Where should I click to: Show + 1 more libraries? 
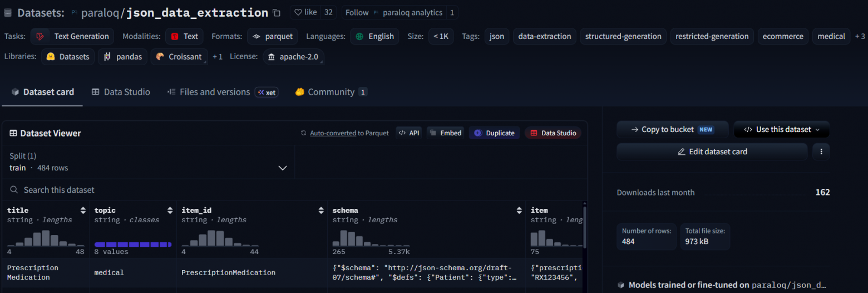coord(218,57)
